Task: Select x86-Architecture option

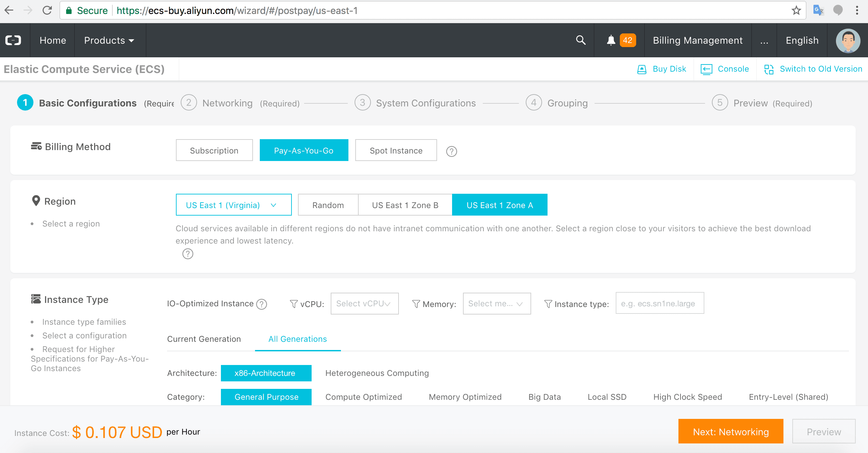Action: tap(266, 373)
